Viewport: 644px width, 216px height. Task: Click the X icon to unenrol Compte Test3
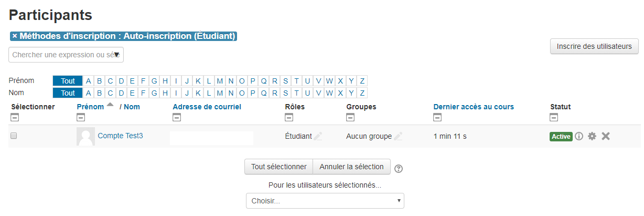(x=606, y=136)
